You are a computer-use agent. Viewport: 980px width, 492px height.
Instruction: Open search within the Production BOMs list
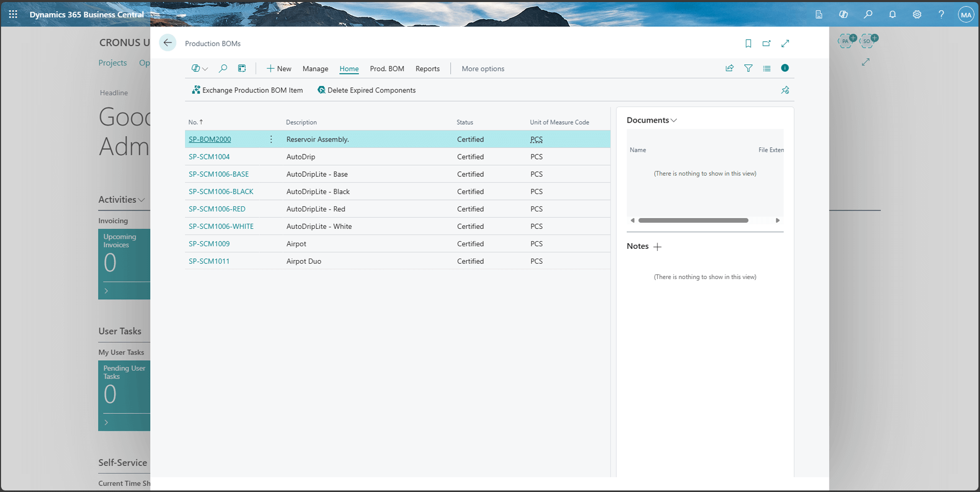[x=223, y=68]
